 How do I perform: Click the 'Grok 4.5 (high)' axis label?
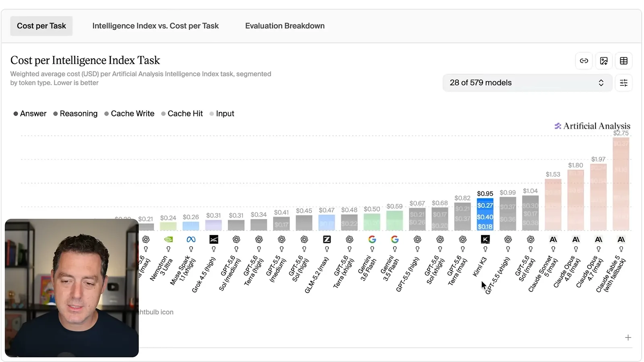pos(204,275)
